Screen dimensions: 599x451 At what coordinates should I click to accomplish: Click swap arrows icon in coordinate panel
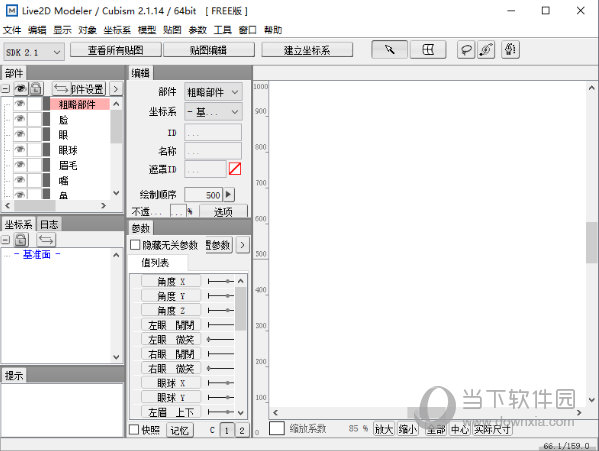pos(46,240)
